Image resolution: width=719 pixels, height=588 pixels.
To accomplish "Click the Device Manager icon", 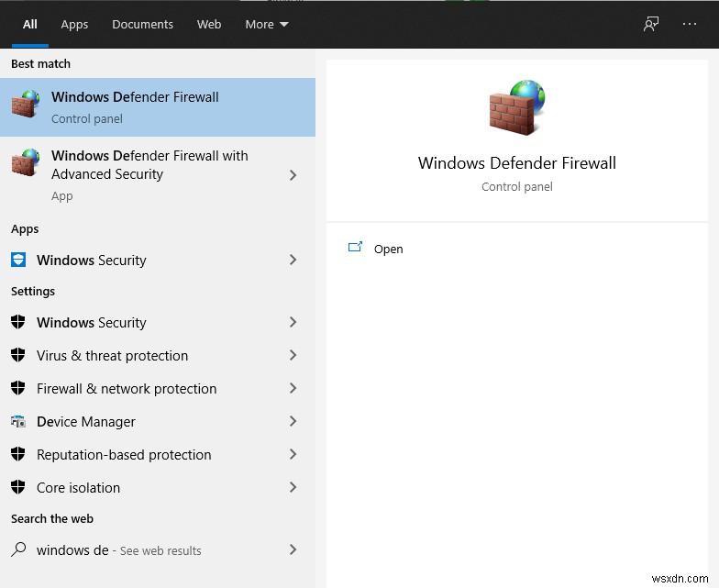I will tap(18, 421).
